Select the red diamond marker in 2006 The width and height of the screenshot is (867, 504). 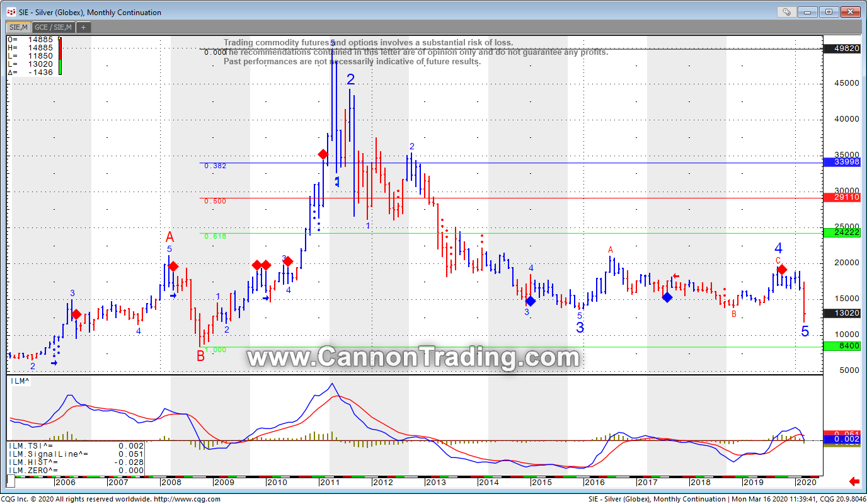pos(76,314)
